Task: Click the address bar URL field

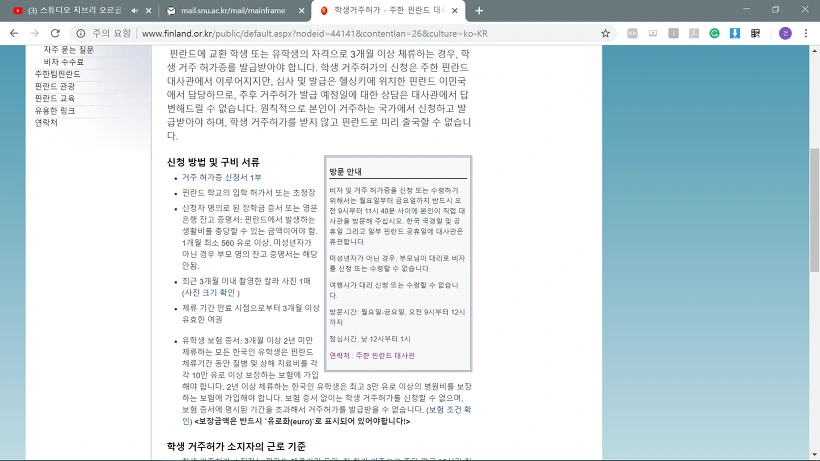Action: [x=315, y=33]
